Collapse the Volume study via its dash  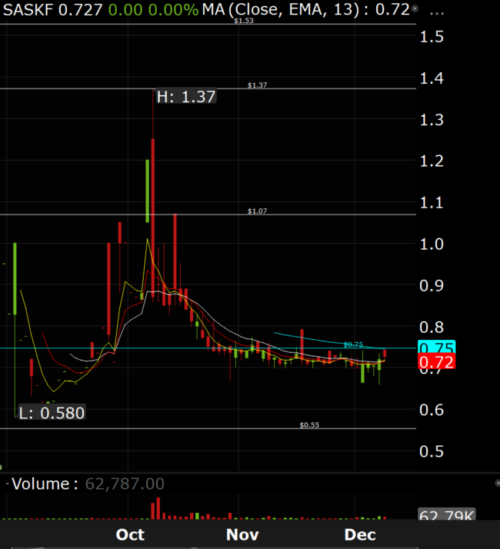click(x=7, y=484)
